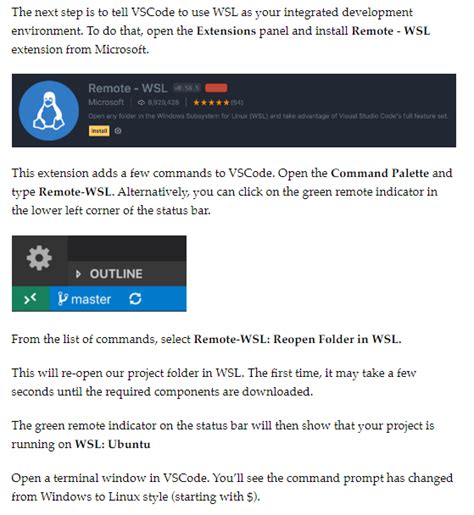This screenshot has width=474, height=515.
Task: Click the green remote indicator
Action: [x=31, y=299]
